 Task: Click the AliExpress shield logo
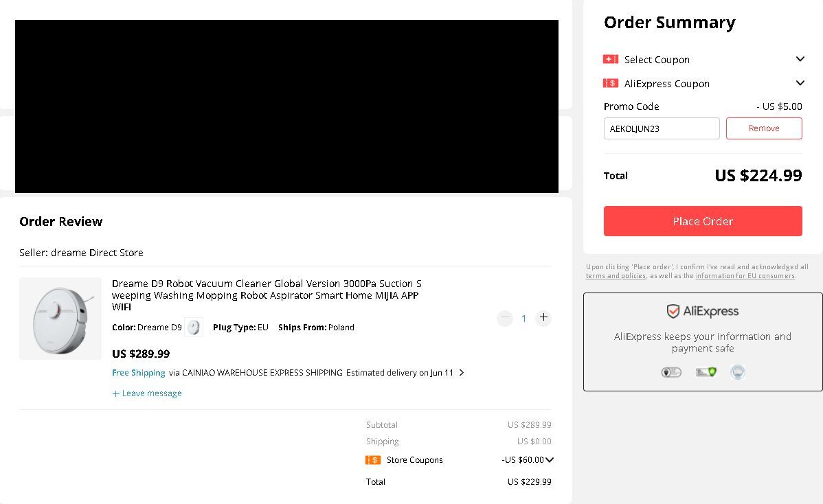tap(673, 312)
